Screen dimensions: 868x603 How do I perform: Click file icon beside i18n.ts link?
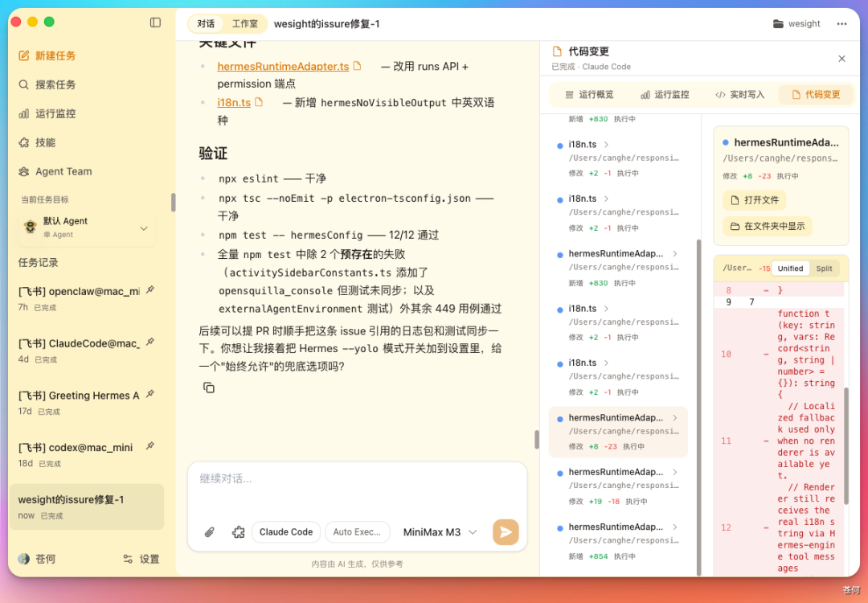259,102
